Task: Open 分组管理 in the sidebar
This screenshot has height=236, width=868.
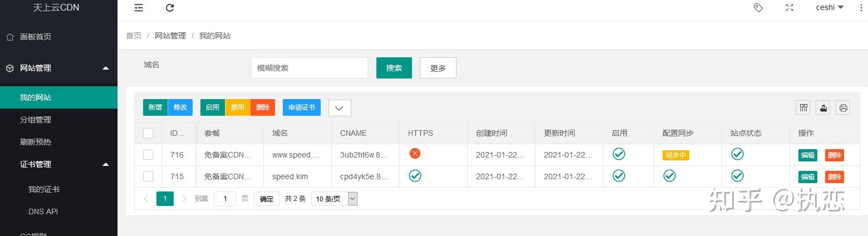Action: 36,120
